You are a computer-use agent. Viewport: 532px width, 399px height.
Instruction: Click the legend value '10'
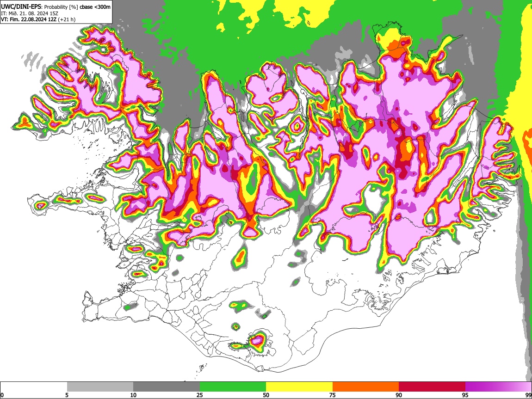point(133,395)
